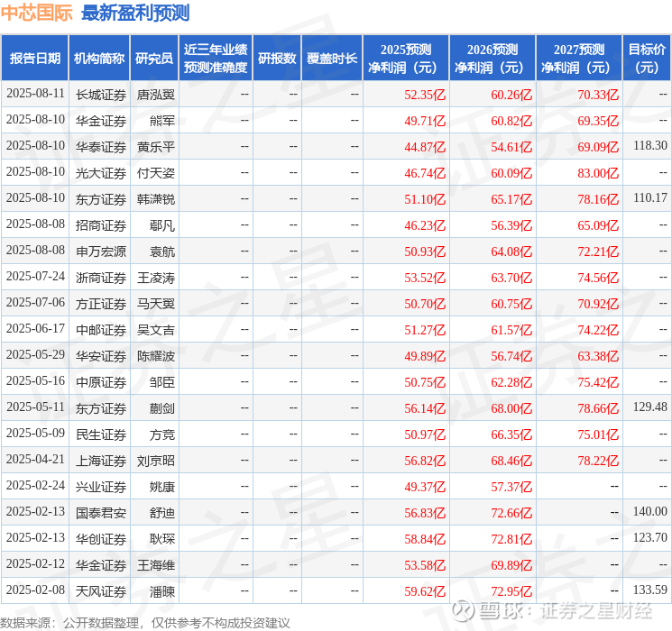The height and width of the screenshot is (631, 672).
Task: Select the 2027预测净利润 column header
Action: coord(579,58)
